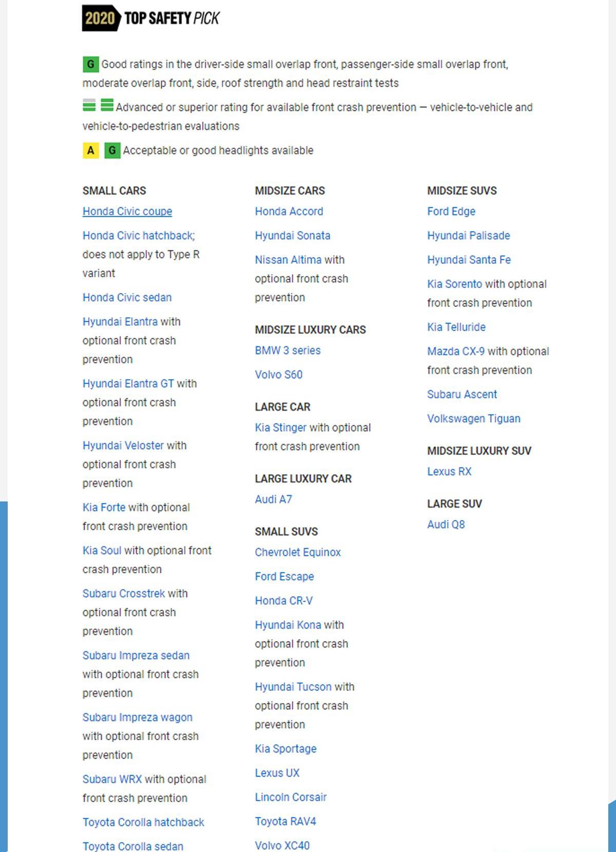
Task: Click the LARGE CAR heading
Action: coord(283,406)
